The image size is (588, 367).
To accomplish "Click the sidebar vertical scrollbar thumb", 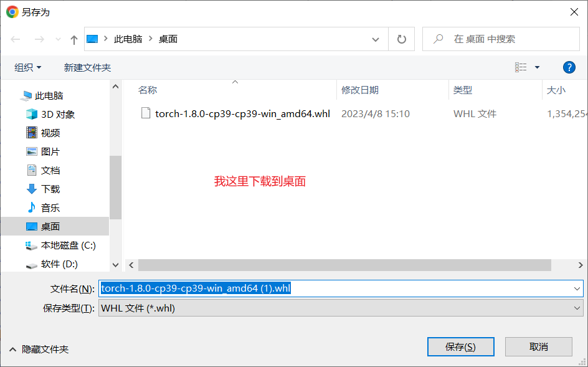I will point(115,188).
